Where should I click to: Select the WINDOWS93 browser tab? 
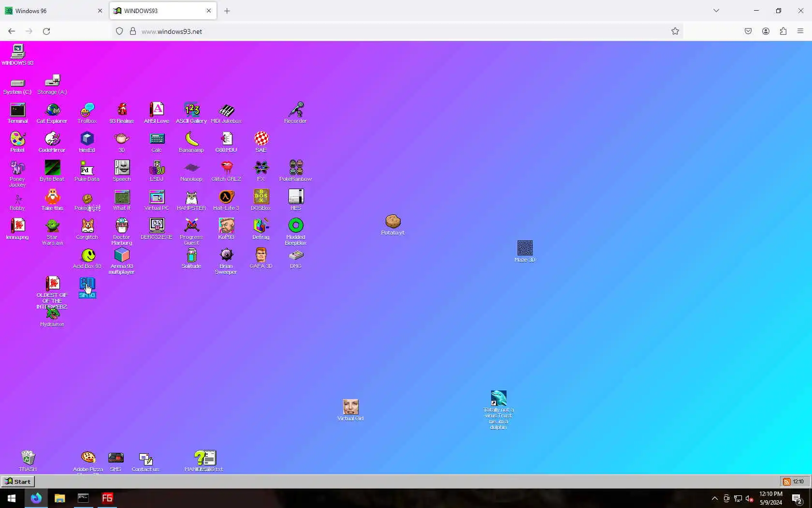tap(163, 11)
